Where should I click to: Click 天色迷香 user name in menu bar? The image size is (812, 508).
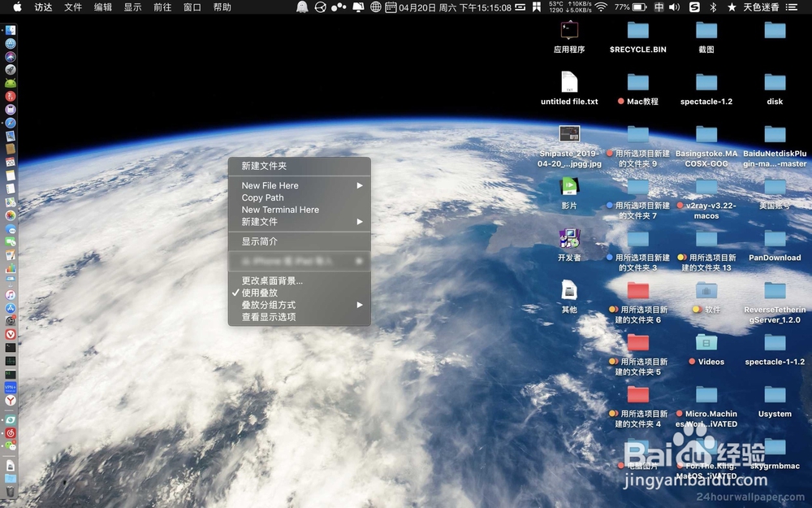click(761, 7)
